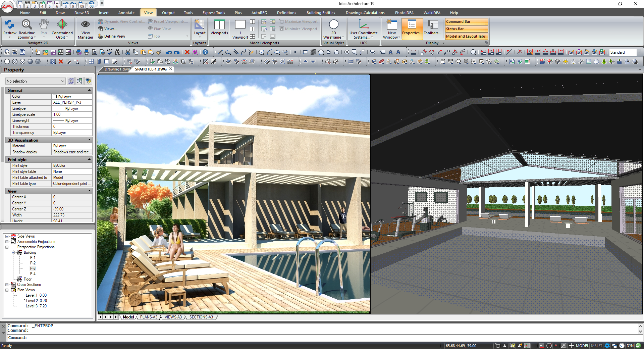Collapse the General property section
The width and height of the screenshot is (644, 349).
89,90
